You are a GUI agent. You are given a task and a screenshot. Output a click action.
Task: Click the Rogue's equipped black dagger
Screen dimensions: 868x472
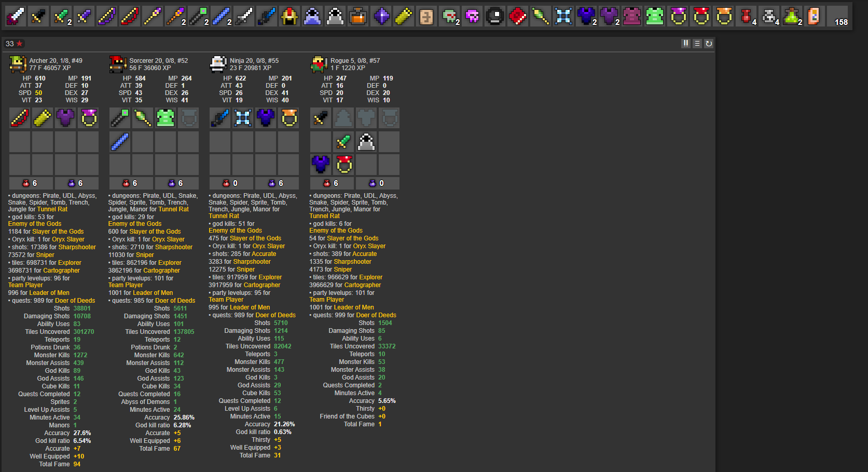[321, 118]
